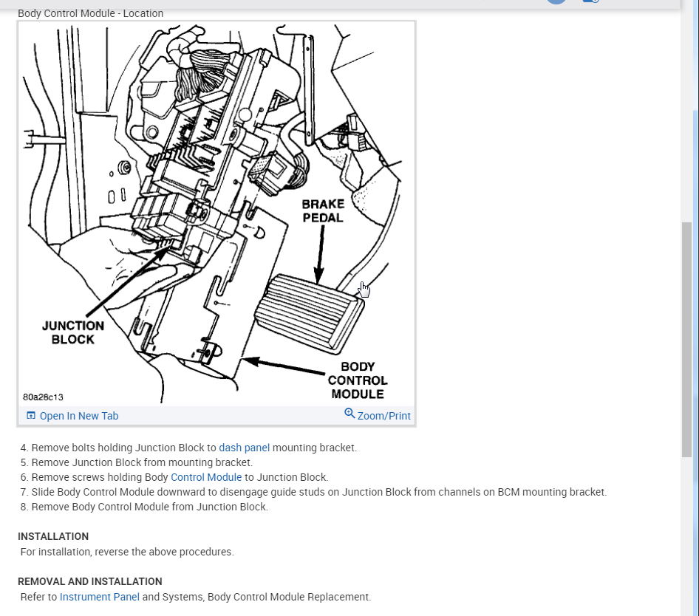Click the new-tab icon beside Open In New Tab
Image resolution: width=699 pixels, height=616 pixels.
click(x=31, y=415)
